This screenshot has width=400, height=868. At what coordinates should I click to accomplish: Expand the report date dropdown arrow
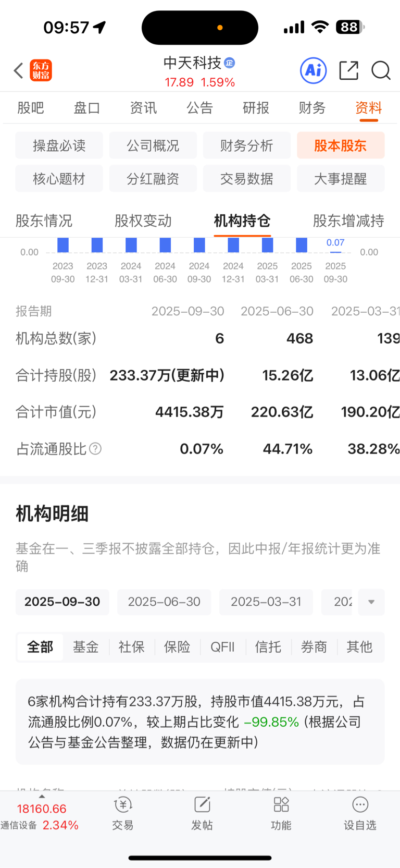pos(371,602)
